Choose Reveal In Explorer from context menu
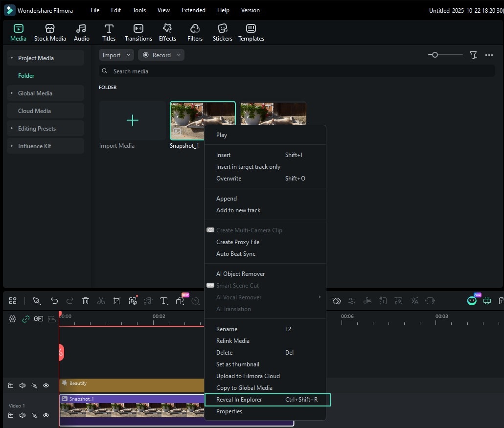The width and height of the screenshot is (504, 428). [239, 400]
